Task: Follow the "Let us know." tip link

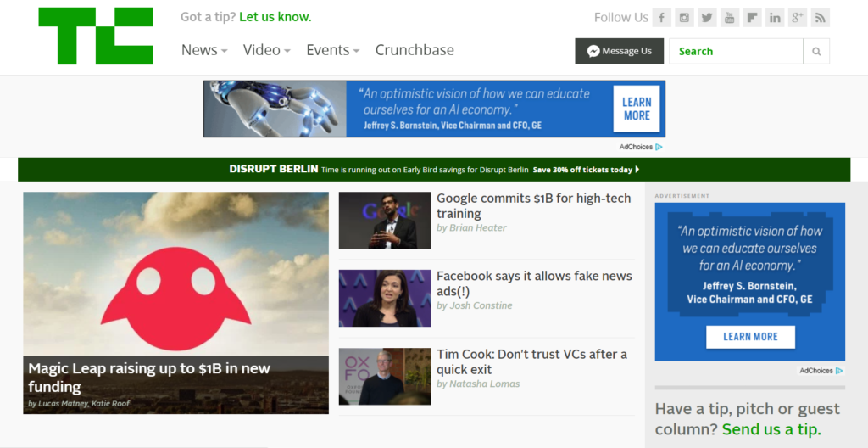Action: point(275,17)
